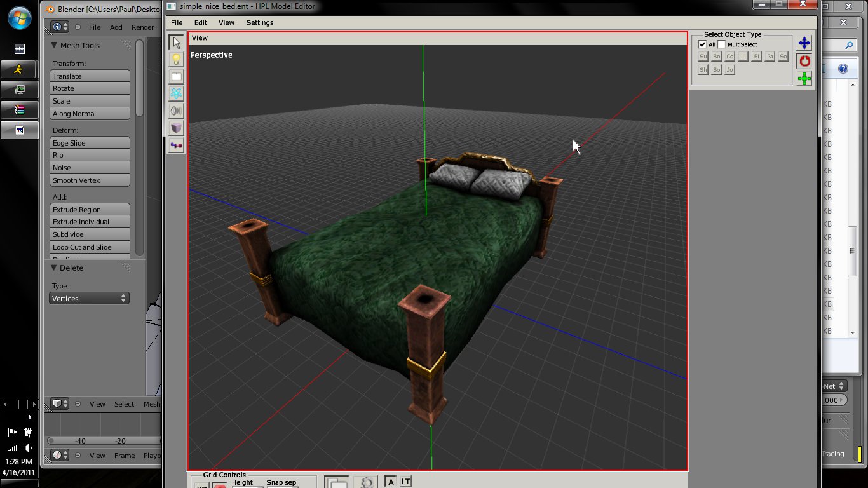Select the particle system atom icon
Viewport: 868px width, 488px height.
pos(176,93)
